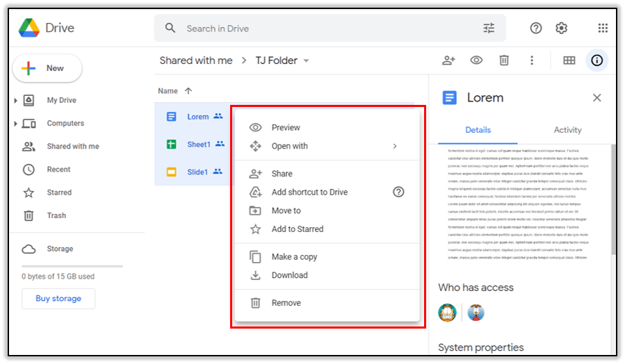Expand the Computers tree
This screenshot has width=625, height=364.
tap(15, 124)
